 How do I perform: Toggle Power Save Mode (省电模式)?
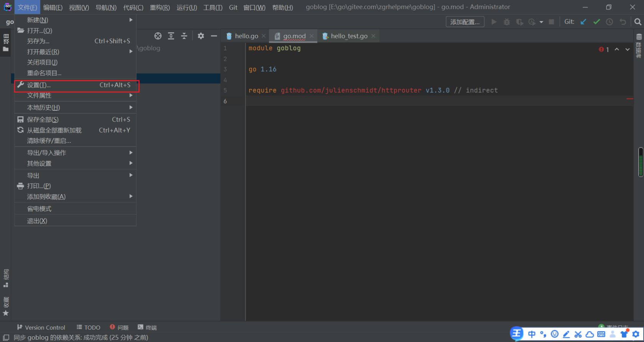coord(76,209)
